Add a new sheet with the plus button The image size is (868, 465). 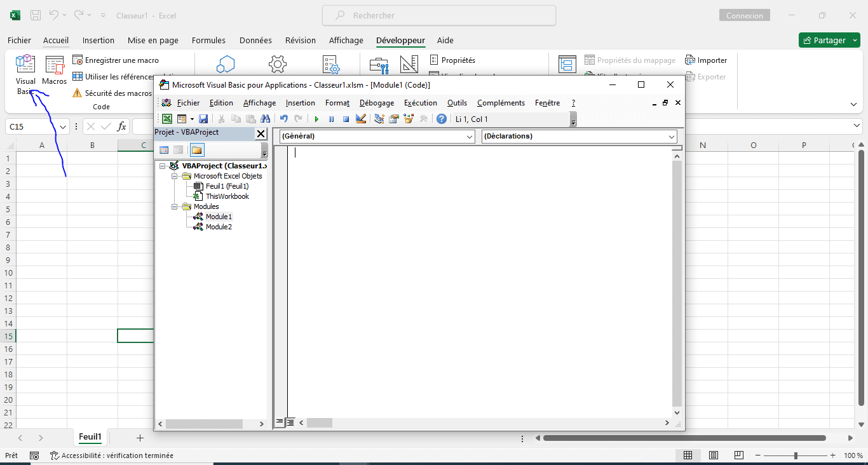(x=140, y=438)
